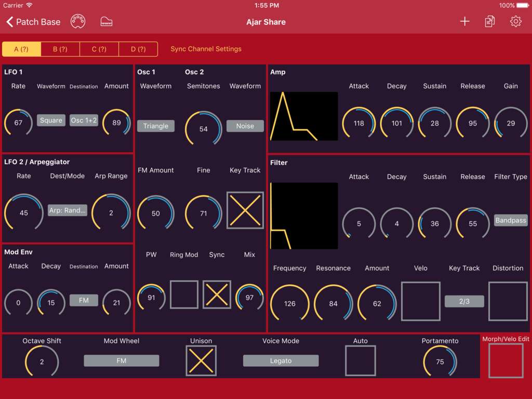
Task: Click the Filter Decay knob at 4
Action: click(x=396, y=223)
